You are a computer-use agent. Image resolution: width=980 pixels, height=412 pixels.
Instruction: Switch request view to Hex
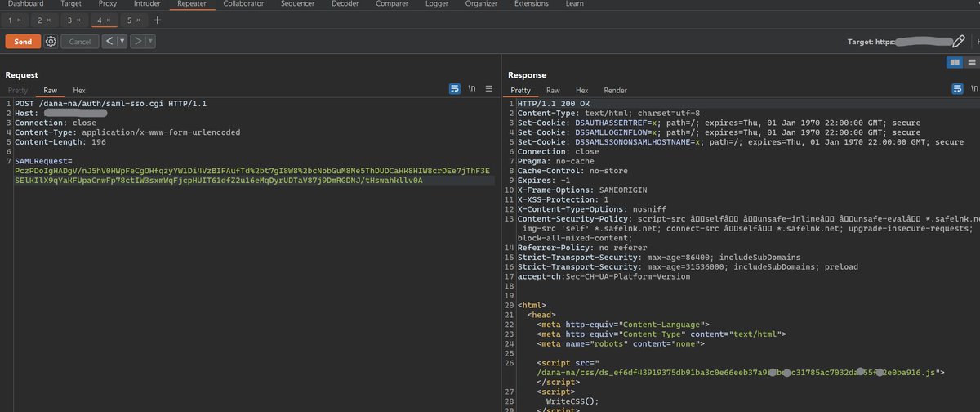click(x=79, y=90)
